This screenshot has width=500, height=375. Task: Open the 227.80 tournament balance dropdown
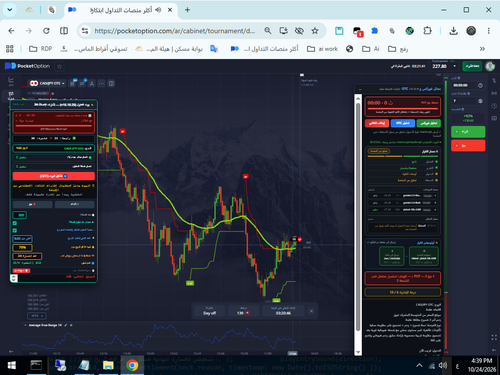pos(444,66)
